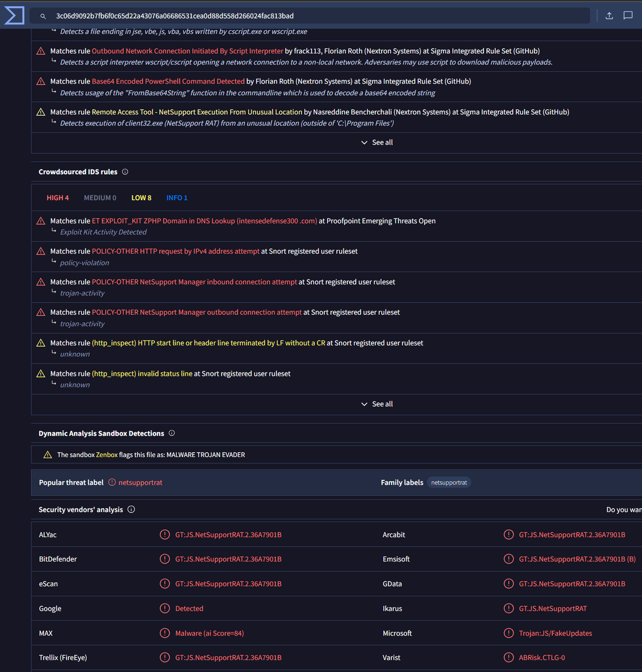Click info icon next to Crowdsourced IDS rules
This screenshot has width=642, height=672.
[125, 172]
